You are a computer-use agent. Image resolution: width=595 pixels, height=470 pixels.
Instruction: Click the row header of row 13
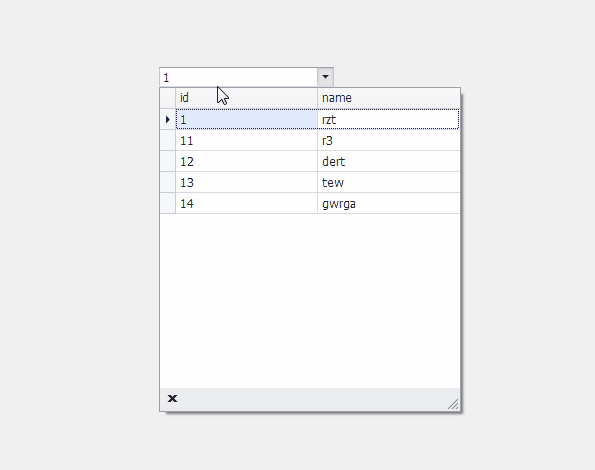[168, 182]
